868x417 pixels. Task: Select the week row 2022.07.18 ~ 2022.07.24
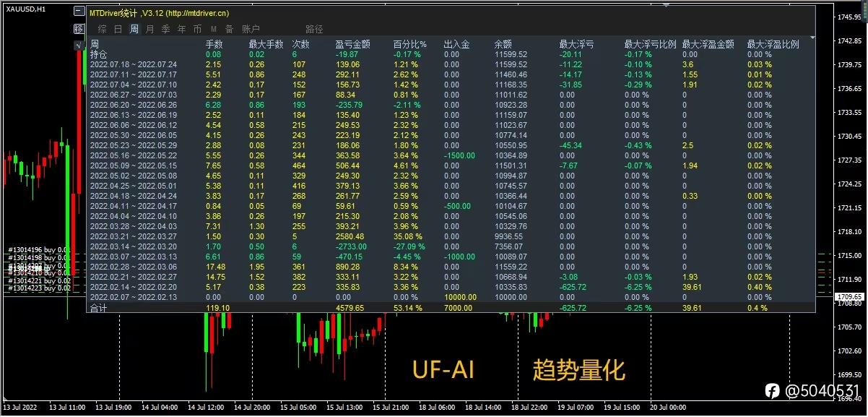(x=133, y=64)
